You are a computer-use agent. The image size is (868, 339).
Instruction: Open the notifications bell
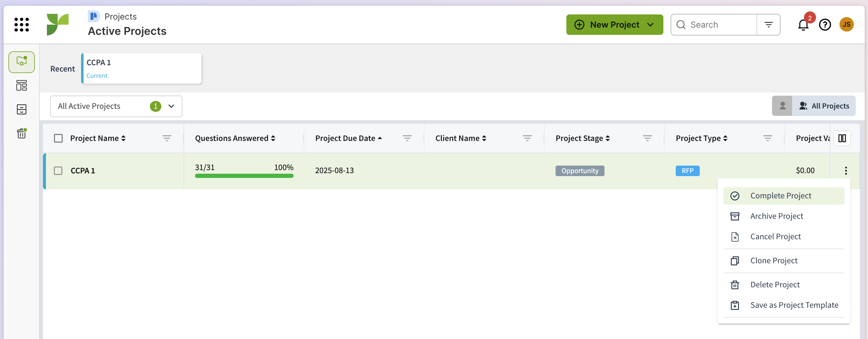pos(803,25)
